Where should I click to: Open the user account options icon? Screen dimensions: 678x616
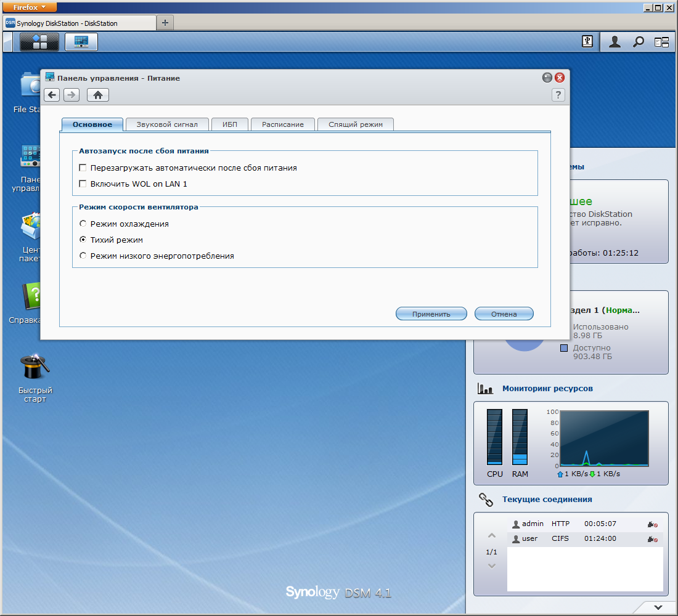(x=615, y=42)
